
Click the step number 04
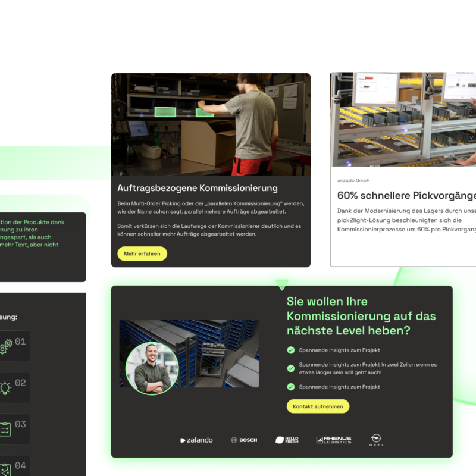[20, 465]
